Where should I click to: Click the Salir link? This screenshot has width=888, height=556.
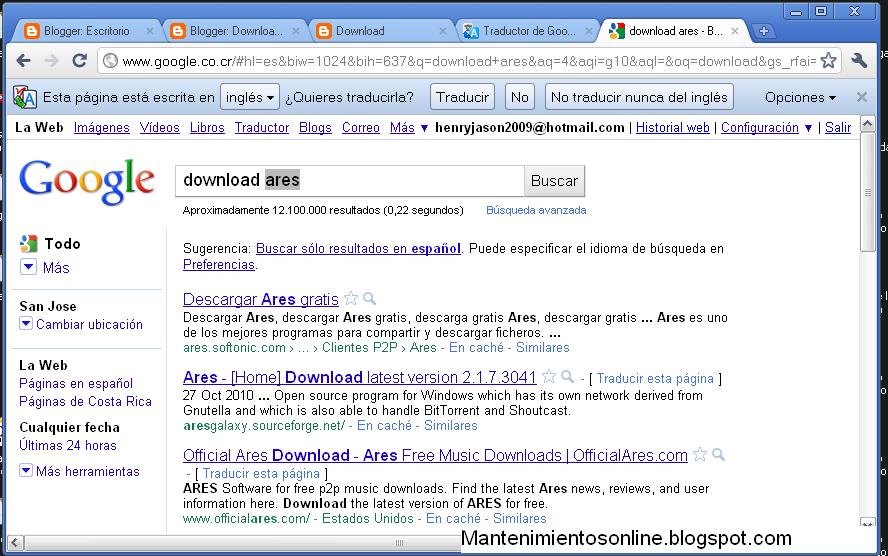pyautogui.click(x=838, y=128)
